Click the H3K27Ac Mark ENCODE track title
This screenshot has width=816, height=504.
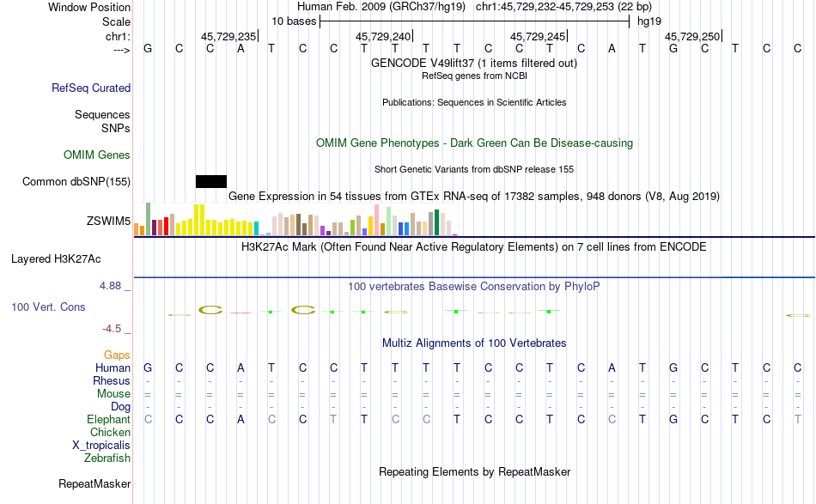(474, 246)
